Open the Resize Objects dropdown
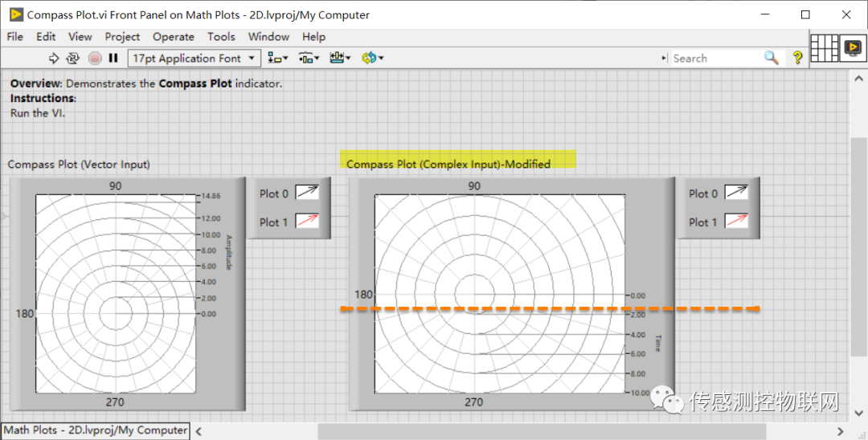 (340, 58)
